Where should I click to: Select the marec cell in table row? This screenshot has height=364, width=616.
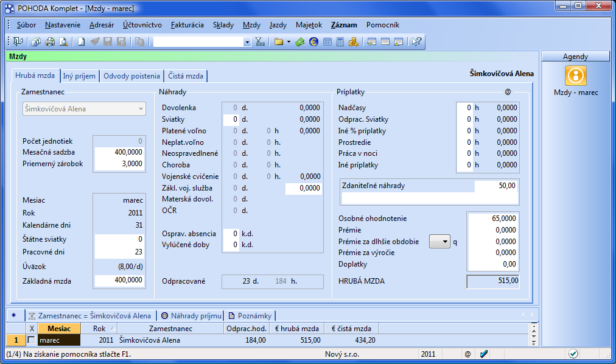point(59,340)
